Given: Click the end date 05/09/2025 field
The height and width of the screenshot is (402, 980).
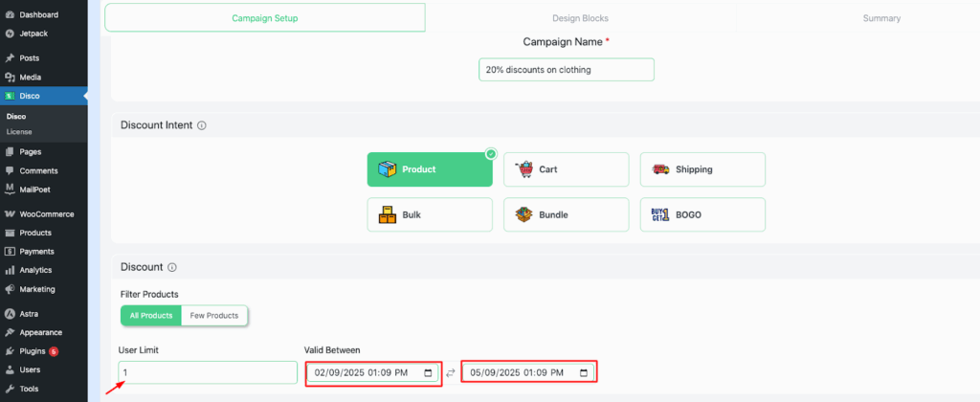Looking at the screenshot, I should pos(528,373).
